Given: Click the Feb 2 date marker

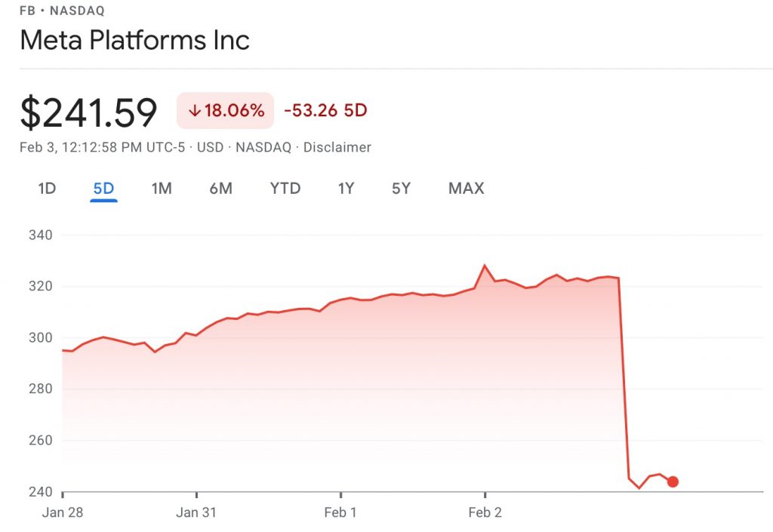Looking at the screenshot, I should click(x=485, y=513).
